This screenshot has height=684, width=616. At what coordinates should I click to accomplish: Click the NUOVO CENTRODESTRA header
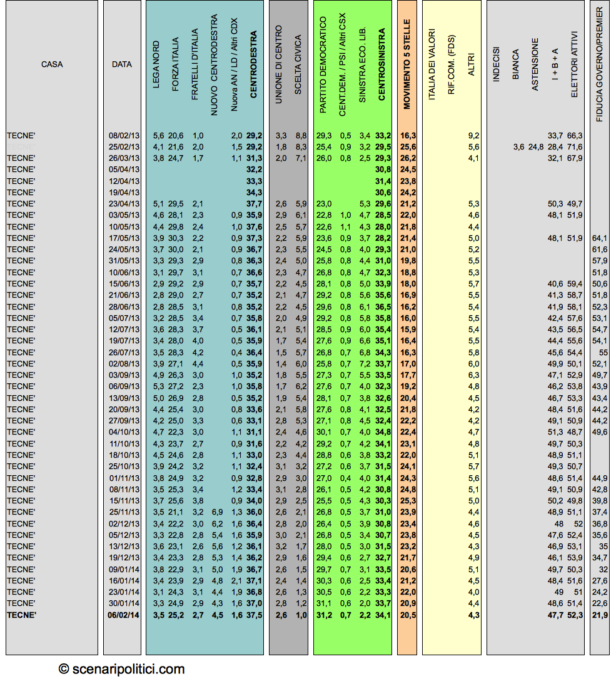pos(214,64)
